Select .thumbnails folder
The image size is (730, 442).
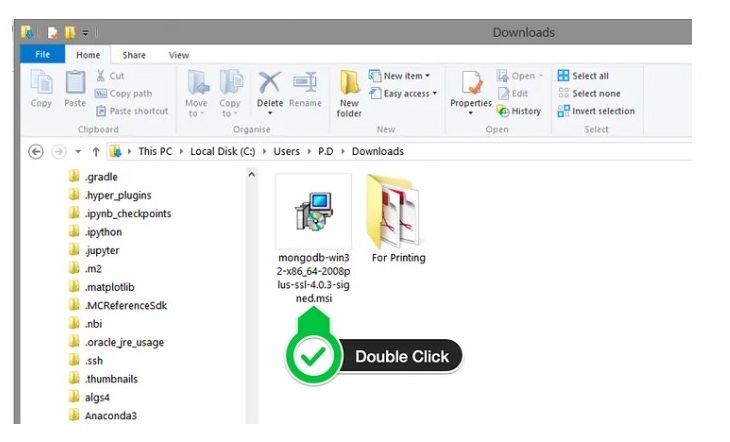pos(103,379)
